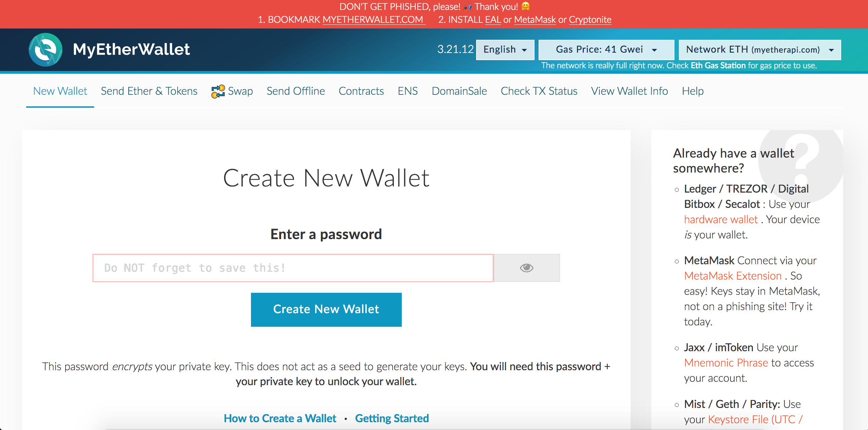Click the Create New Wallet button
The width and height of the screenshot is (868, 430).
click(x=326, y=309)
